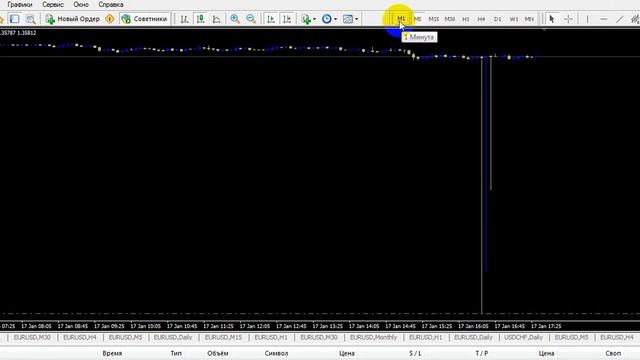Open the Графики menu
Screen dimensions: 640x360
[20, 4]
